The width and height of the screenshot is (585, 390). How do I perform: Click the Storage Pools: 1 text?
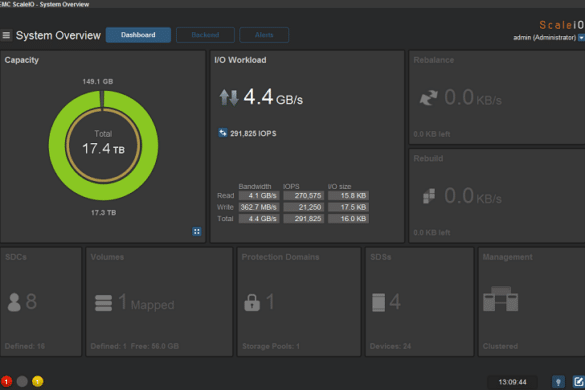(271, 346)
